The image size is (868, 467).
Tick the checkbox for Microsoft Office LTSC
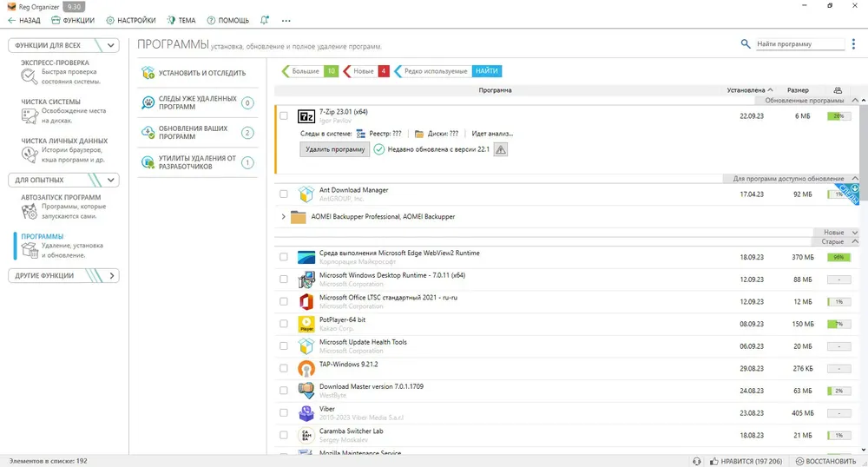coord(284,301)
